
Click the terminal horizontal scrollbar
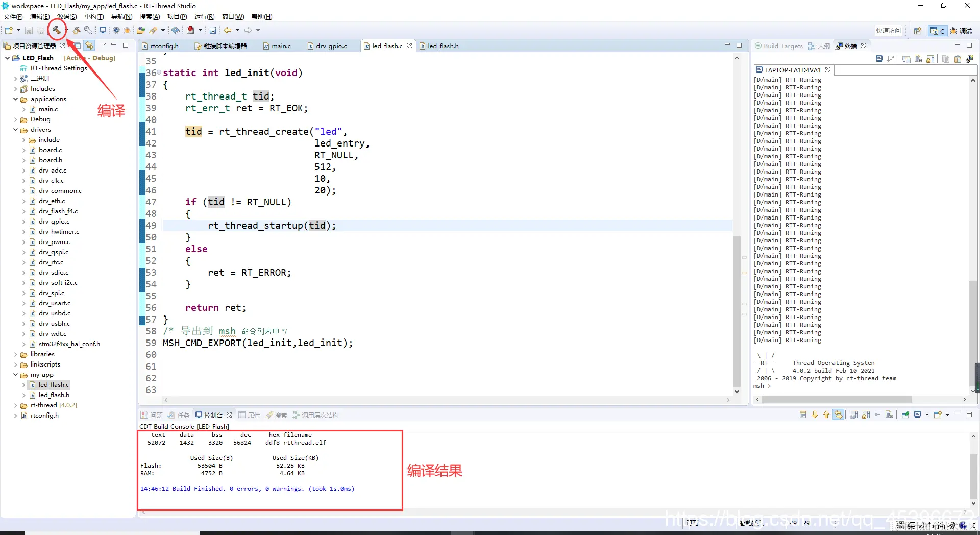pyautogui.click(x=837, y=399)
